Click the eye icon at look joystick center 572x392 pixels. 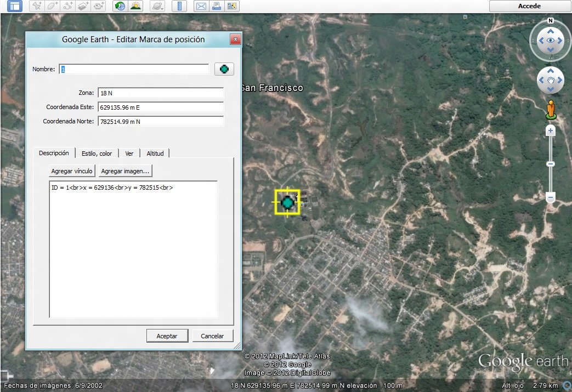tap(551, 41)
